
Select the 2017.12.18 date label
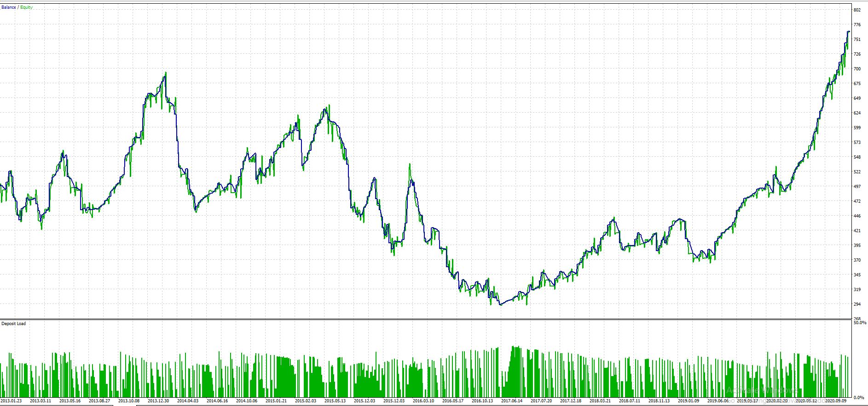click(571, 401)
